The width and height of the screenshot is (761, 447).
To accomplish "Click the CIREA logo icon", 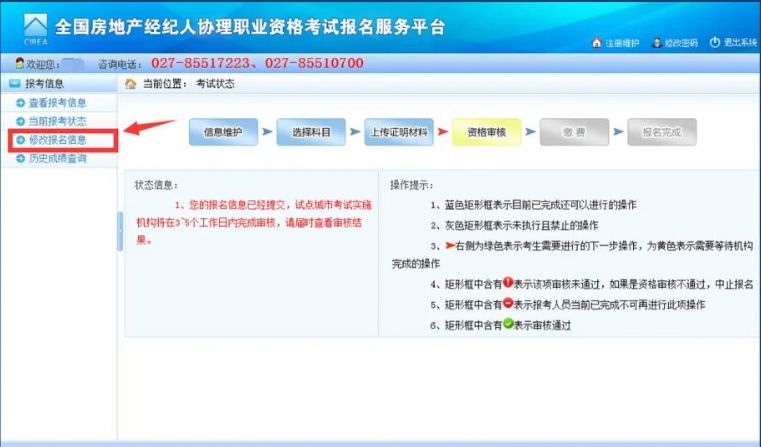I will pyautogui.click(x=36, y=29).
